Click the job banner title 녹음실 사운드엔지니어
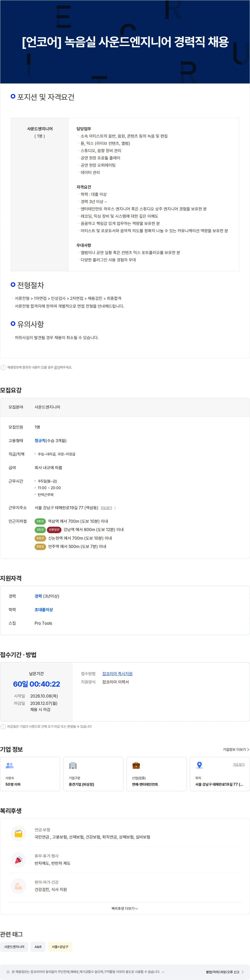This screenshot has height=980, width=250. point(125,41)
